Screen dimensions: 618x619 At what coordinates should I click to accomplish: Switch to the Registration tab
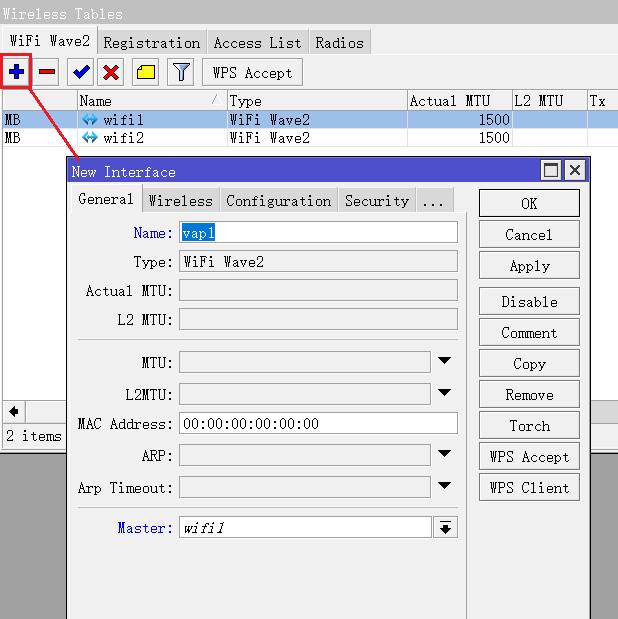pyautogui.click(x=151, y=42)
